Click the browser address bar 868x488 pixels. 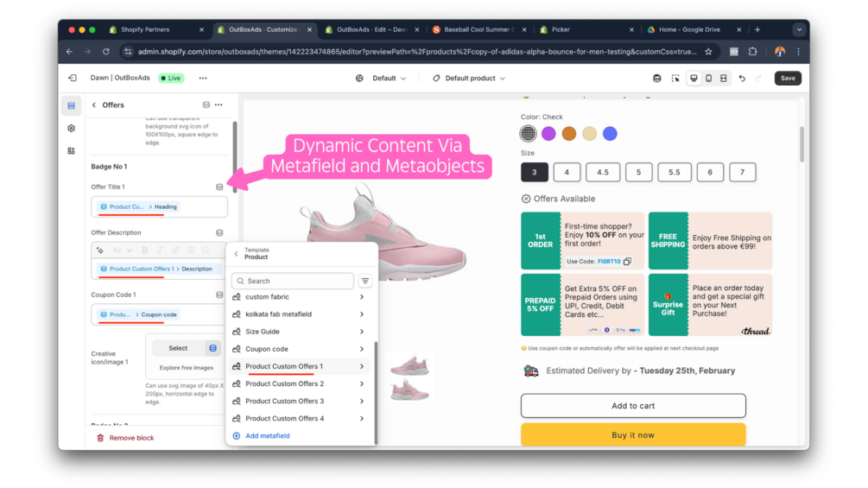(x=417, y=52)
